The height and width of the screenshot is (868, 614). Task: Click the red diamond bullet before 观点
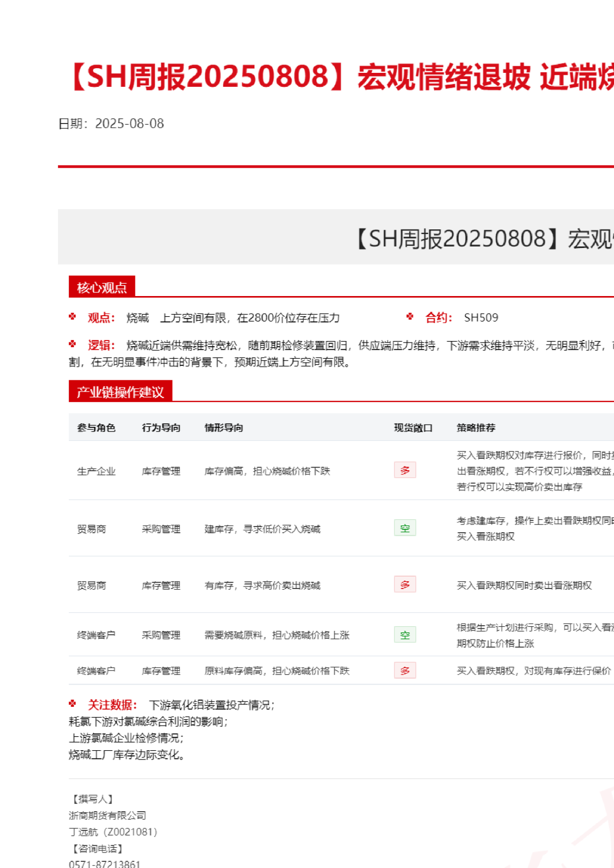tap(72, 317)
